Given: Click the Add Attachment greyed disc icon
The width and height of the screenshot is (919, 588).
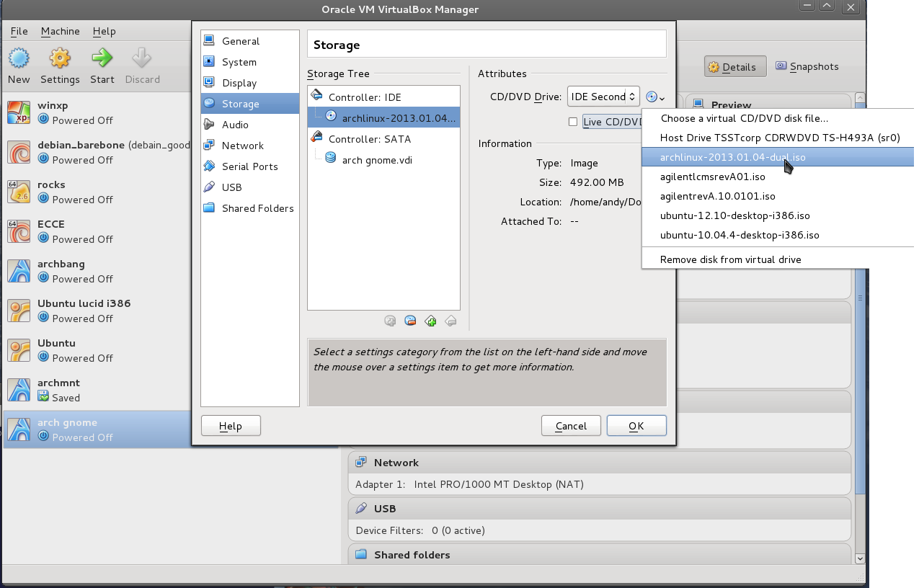Looking at the screenshot, I should 390,321.
